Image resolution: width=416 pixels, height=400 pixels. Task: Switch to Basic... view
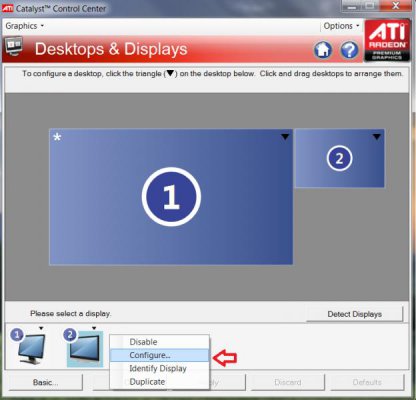coord(45,382)
